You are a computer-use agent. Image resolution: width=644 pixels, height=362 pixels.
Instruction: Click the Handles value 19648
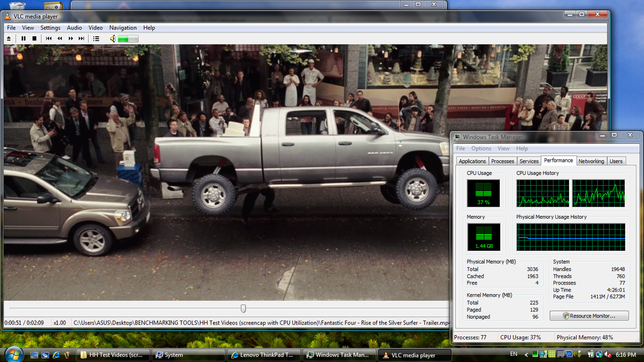(x=618, y=269)
